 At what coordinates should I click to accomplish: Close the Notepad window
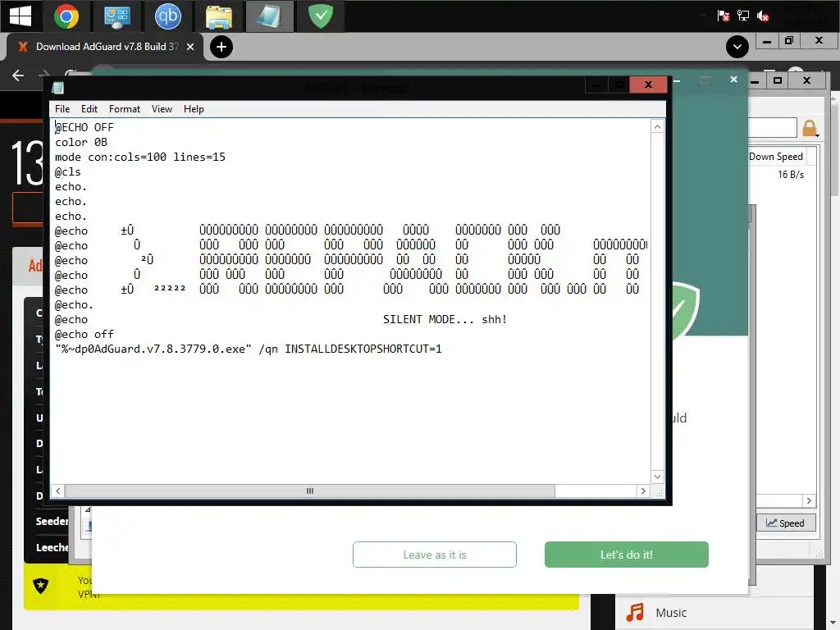(x=648, y=84)
